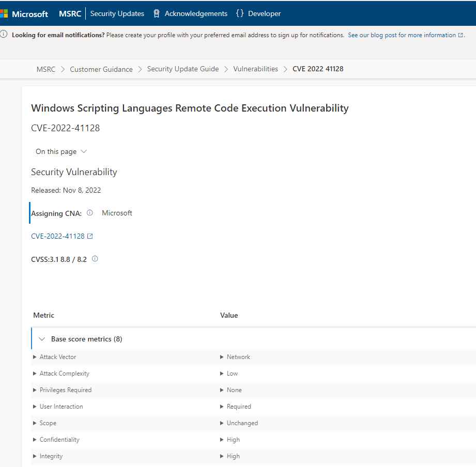Expand the Integrity metric row
Viewport: 476px width, 467px height.
(35, 456)
